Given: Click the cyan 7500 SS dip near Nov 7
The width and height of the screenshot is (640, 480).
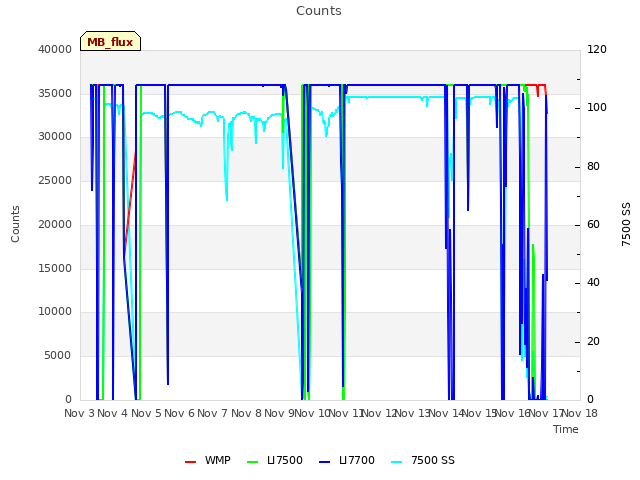Looking at the screenshot, I should click(x=226, y=180).
